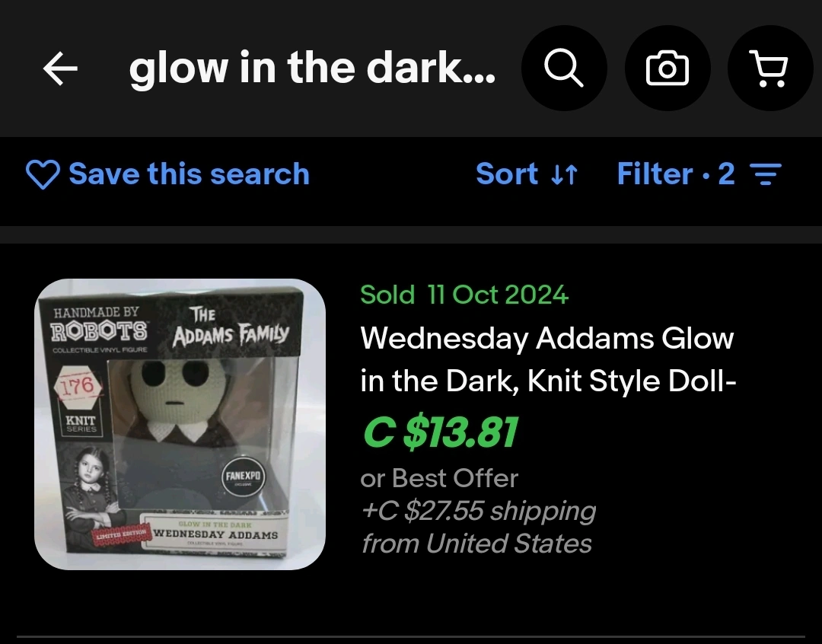Viewport: 822px width, 644px height.
Task: Tap the 'Sold 11 Oct 2024' label
Action: coord(464,294)
